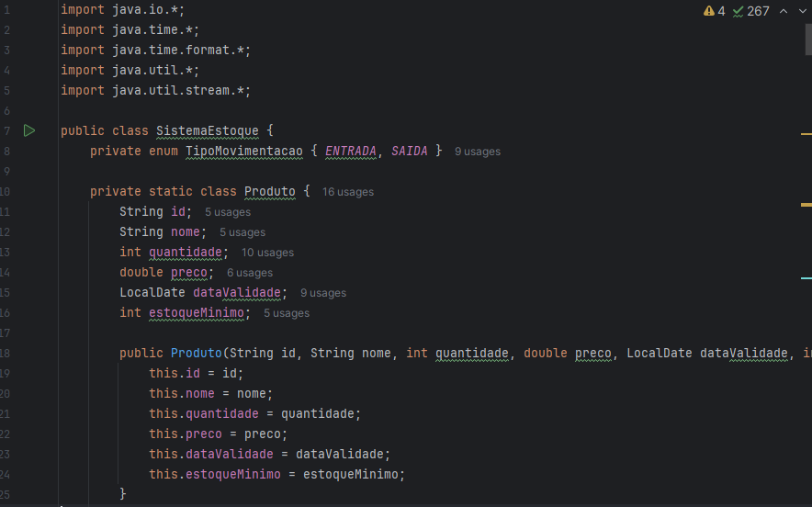This screenshot has width=812, height=507.
Task: Click import java.time.* line
Action: coord(130,30)
